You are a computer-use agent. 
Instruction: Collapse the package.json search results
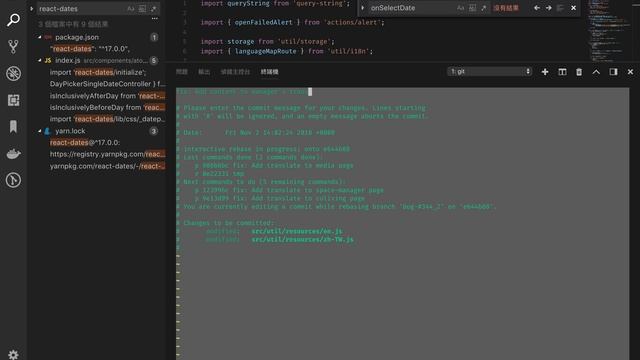coord(40,37)
